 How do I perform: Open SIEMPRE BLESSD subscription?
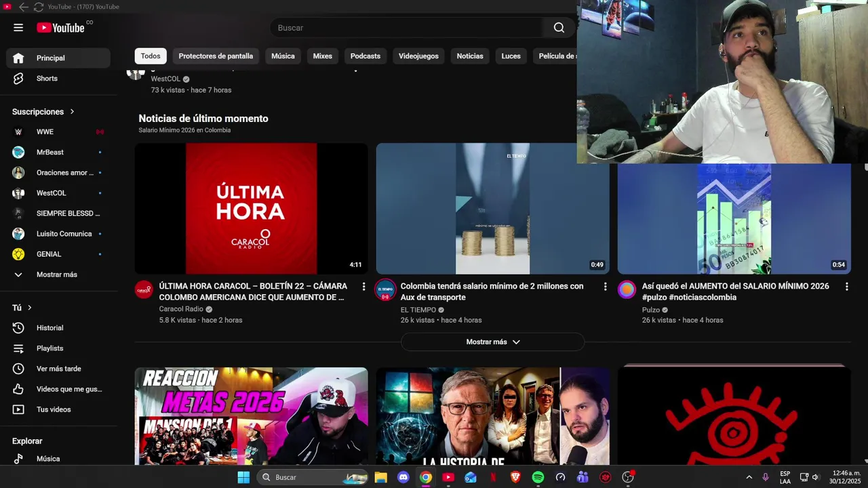pyautogui.click(x=58, y=213)
